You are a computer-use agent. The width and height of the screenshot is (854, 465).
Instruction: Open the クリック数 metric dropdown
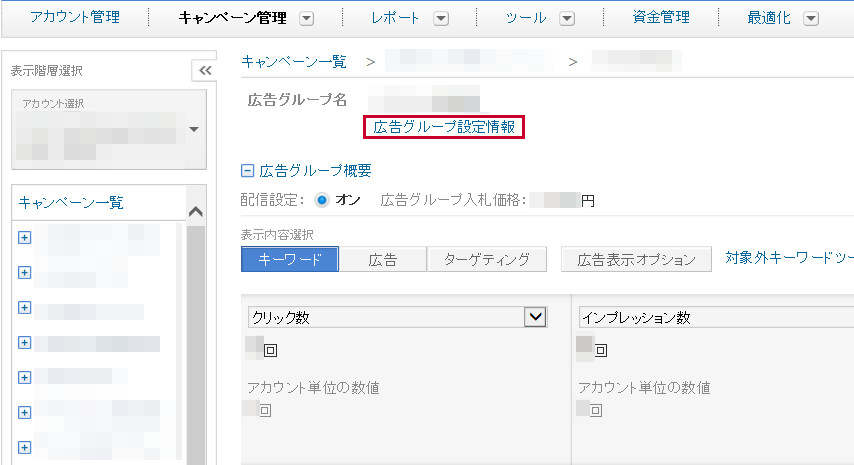[398, 317]
